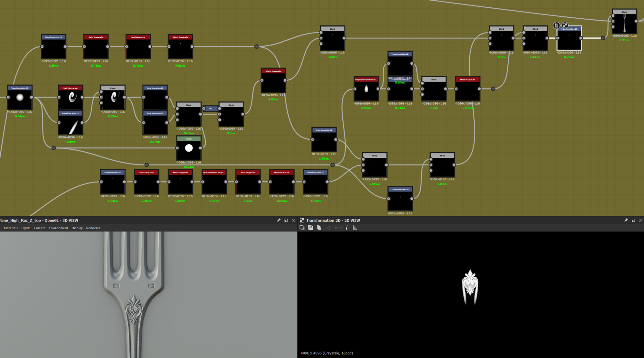This screenshot has height=358, width=644.
Task: Select the top-right Blend node showing the fork
Action: 625,21
